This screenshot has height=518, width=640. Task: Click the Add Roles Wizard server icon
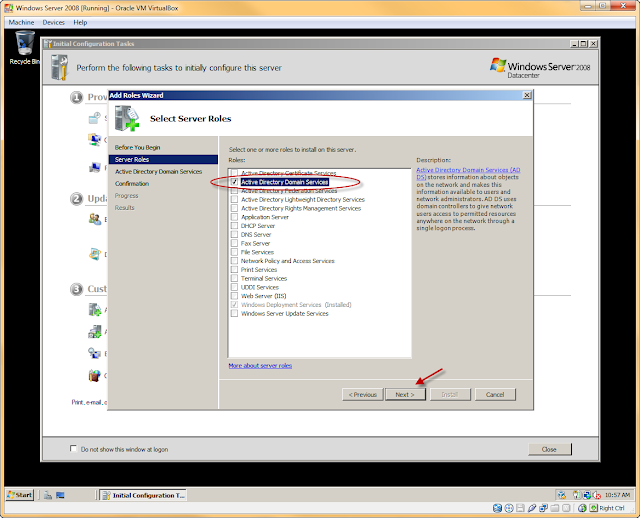(x=127, y=118)
